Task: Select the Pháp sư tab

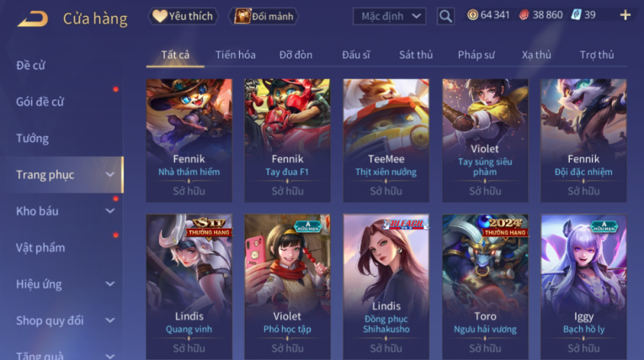Action: click(x=476, y=55)
